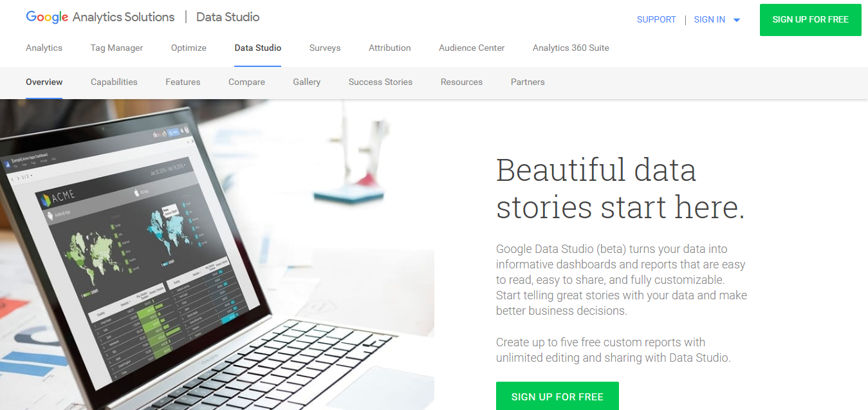This screenshot has height=410, width=868.
Task: Click the Google Analytics Solutions logo
Action: click(100, 17)
